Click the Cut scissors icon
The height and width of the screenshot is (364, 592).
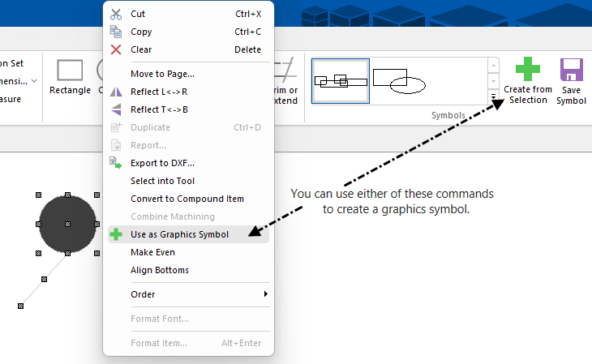click(x=116, y=14)
